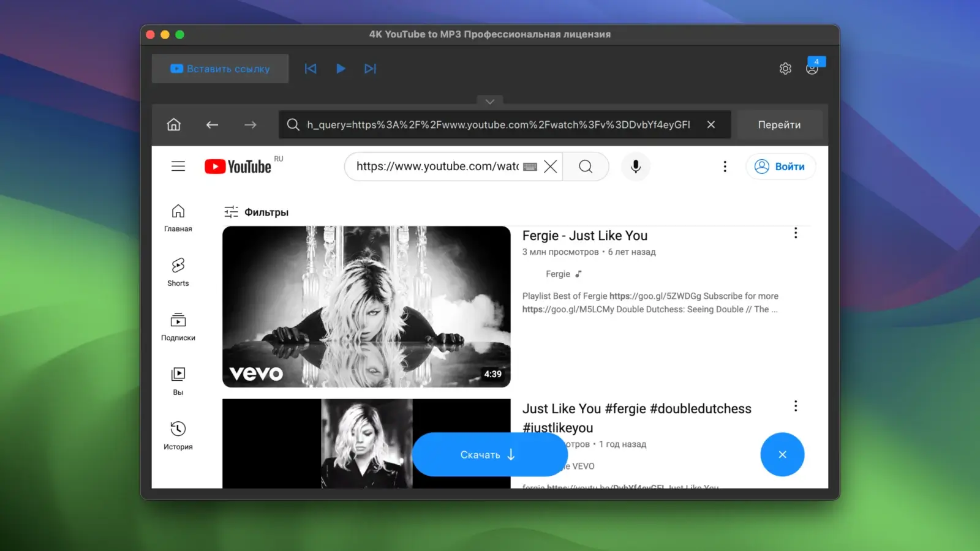980x551 pixels.
Task: Skip to next track with the forward control
Action: (x=370, y=69)
